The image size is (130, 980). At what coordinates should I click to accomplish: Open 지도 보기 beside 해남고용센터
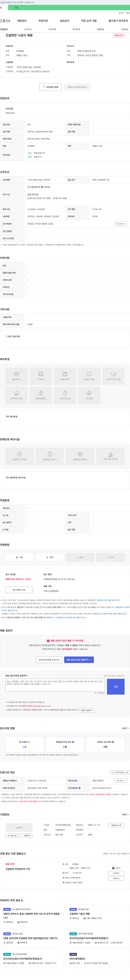pyautogui.click(x=121, y=781)
